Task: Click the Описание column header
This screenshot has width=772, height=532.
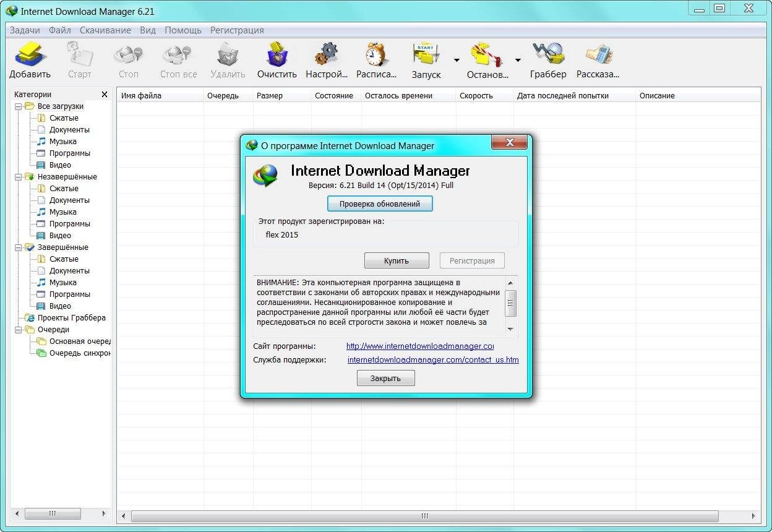Action: pyautogui.click(x=698, y=96)
